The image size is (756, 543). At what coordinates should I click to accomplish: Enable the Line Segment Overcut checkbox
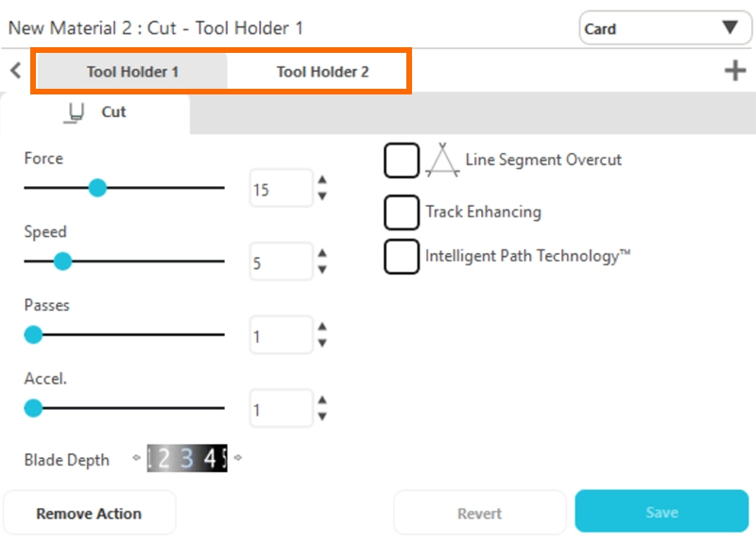[x=402, y=161]
